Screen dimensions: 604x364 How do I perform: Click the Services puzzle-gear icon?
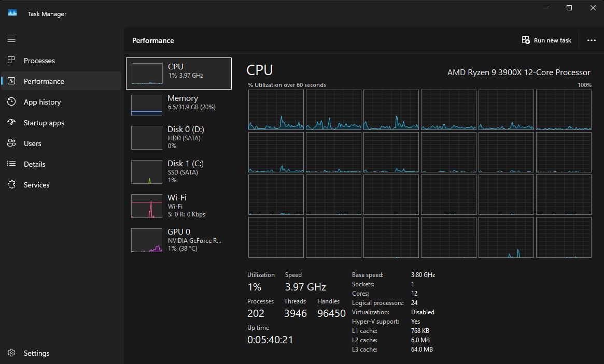pos(11,185)
